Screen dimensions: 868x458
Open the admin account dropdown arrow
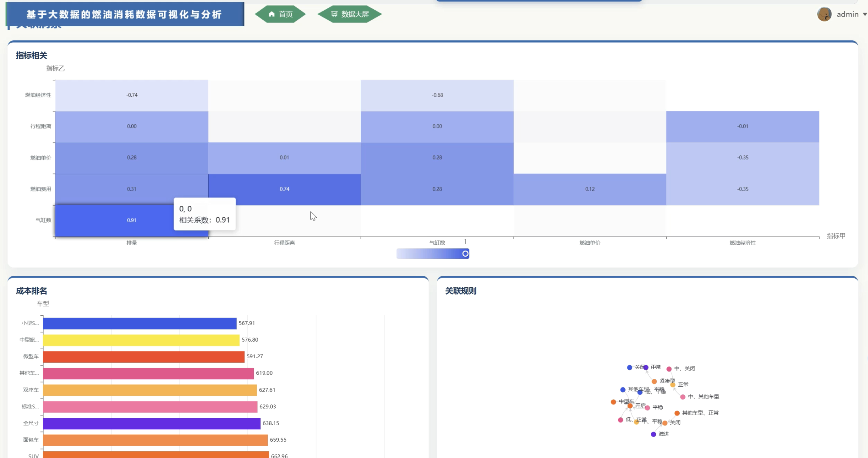(865, 14)
